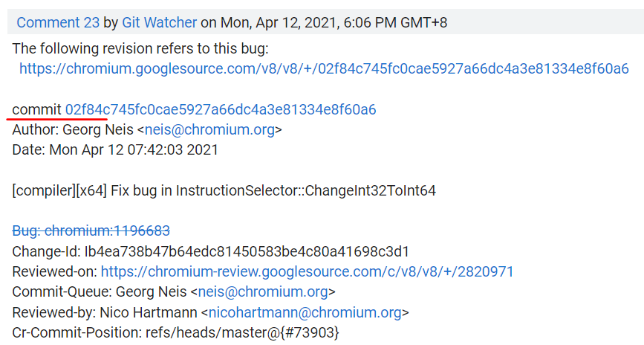Open the struck-through Bug chromium:1196683 link
644x345 pixels.
(x=91, y=230)
